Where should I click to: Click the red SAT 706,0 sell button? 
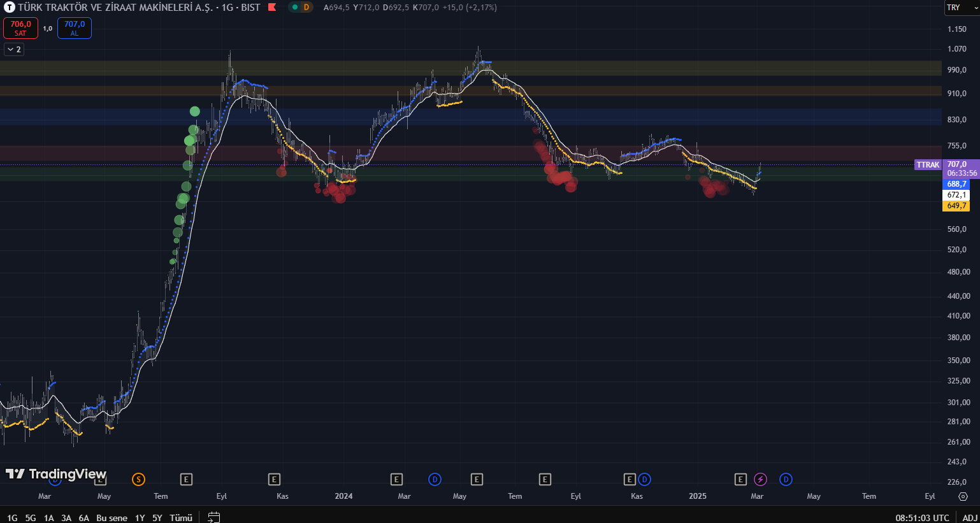[x=21, y=28]
